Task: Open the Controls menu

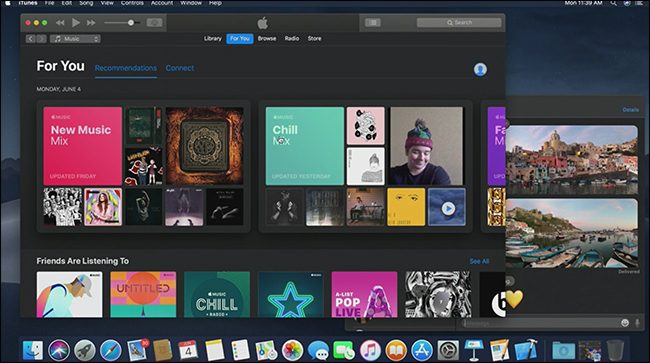Action: tap(132, 3)
